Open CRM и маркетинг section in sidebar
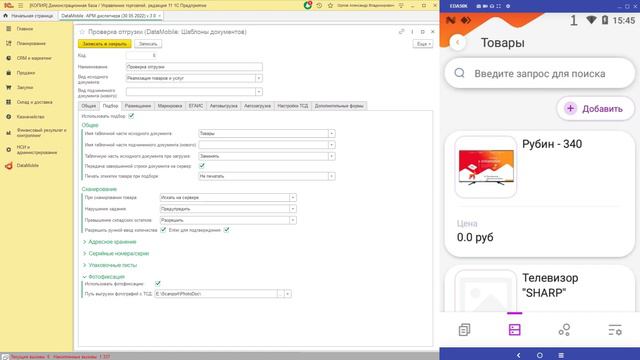 coord(34,58)
